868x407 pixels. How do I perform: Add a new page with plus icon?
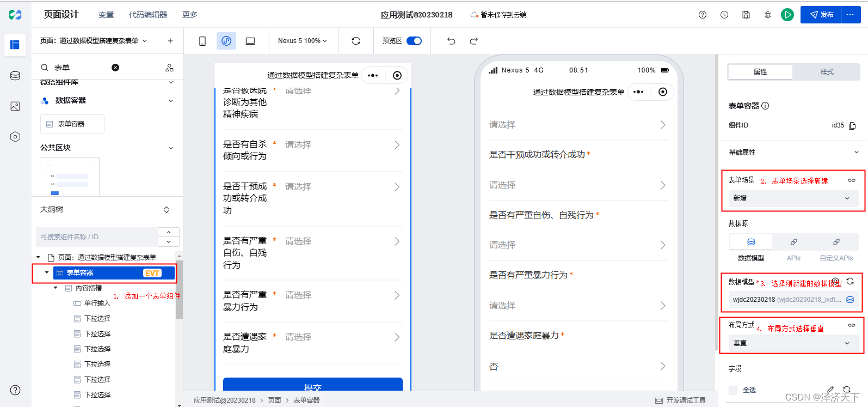(170, 41)
